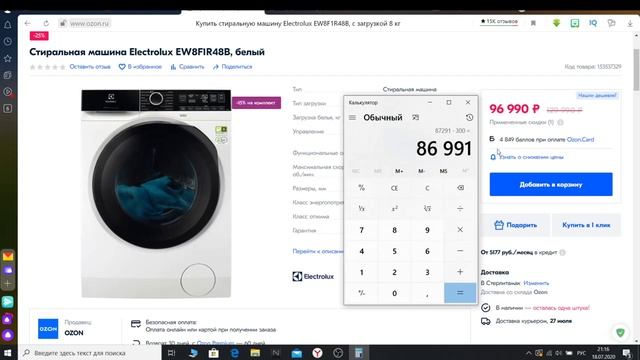The width and height of the screenshot is (640, 360).
Task: Click the Microsoft Edge taskbar icon
Action: [x=235, y=353]
